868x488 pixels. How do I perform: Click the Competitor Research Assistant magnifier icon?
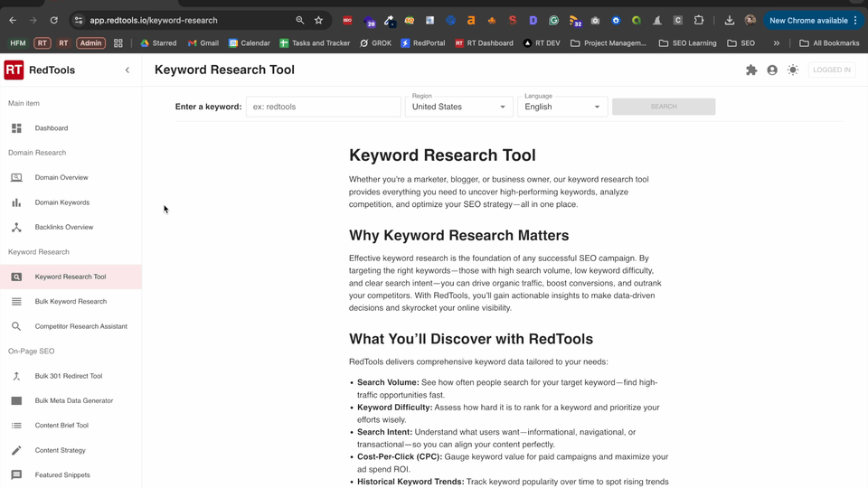click(x=16, y=326)
